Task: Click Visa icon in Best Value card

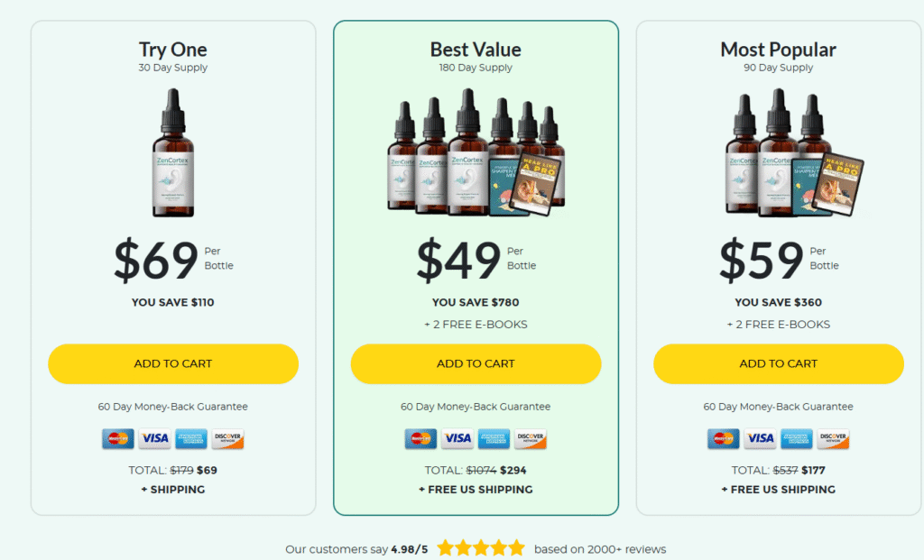Action: click(457, 438)
